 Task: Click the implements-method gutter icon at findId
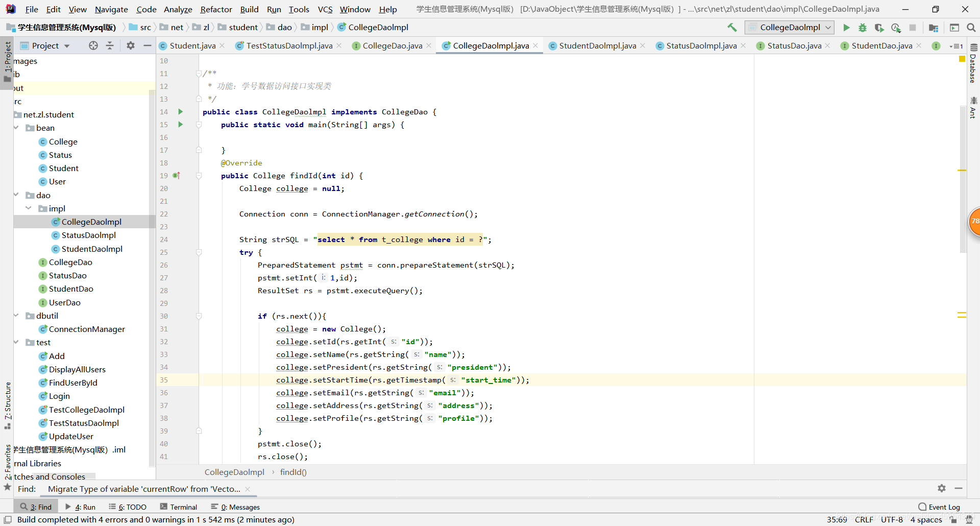[177, 175]
